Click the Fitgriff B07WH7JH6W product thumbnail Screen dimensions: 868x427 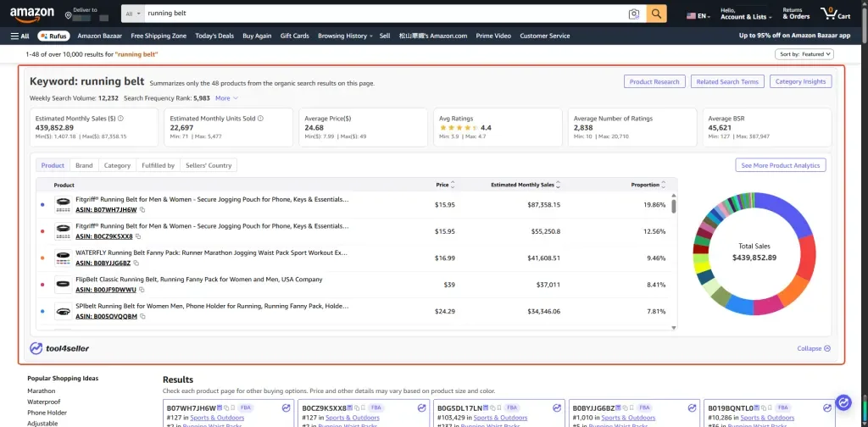63,205
